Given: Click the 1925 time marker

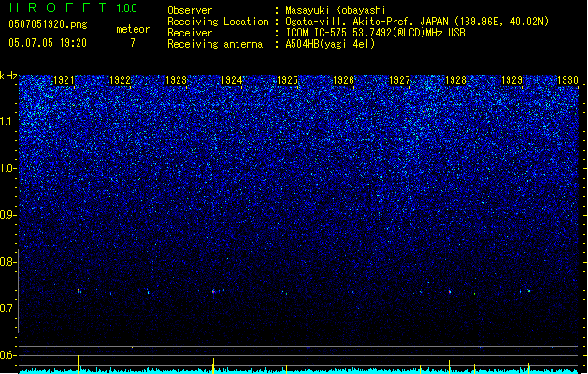Looking at the screenshot, I should click(287, 80).
